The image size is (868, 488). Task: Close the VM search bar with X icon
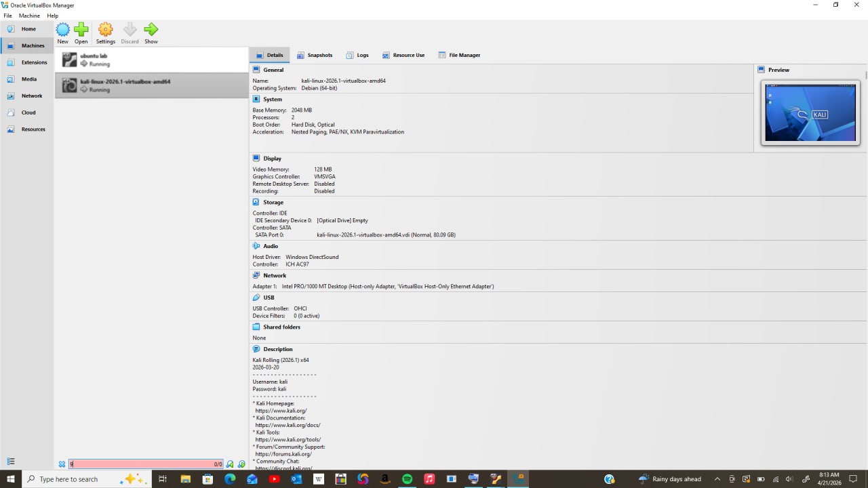click(62, 464)
